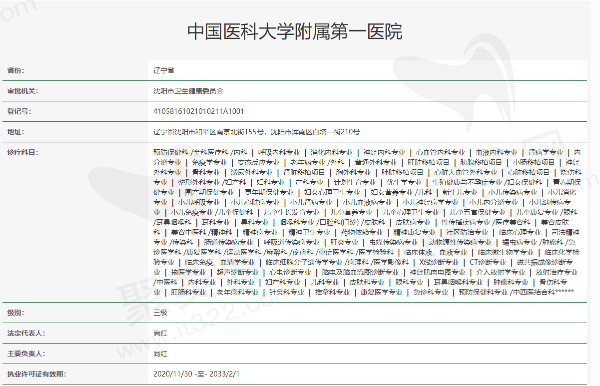Image resolution: width=600 pixels, height=386 pixels.
Task: Click the address text starting with 辽宁省沈阳市
Action: (256, 132)
